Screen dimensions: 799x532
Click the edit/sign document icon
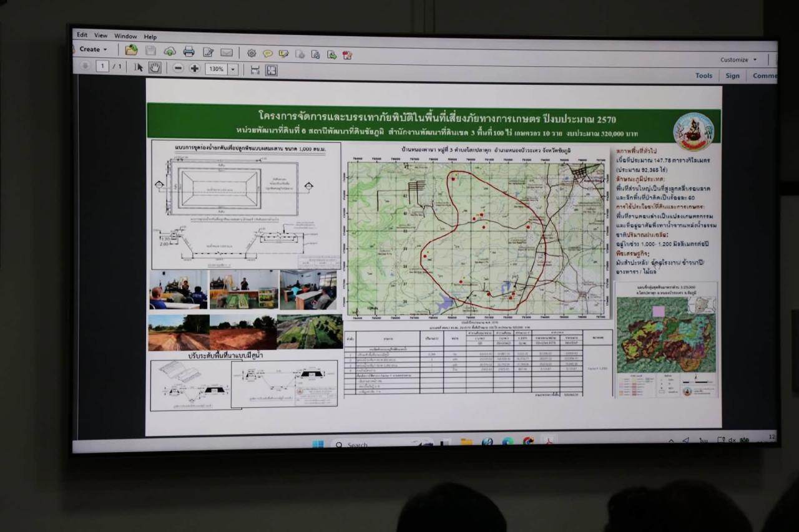tap(208, 52)
